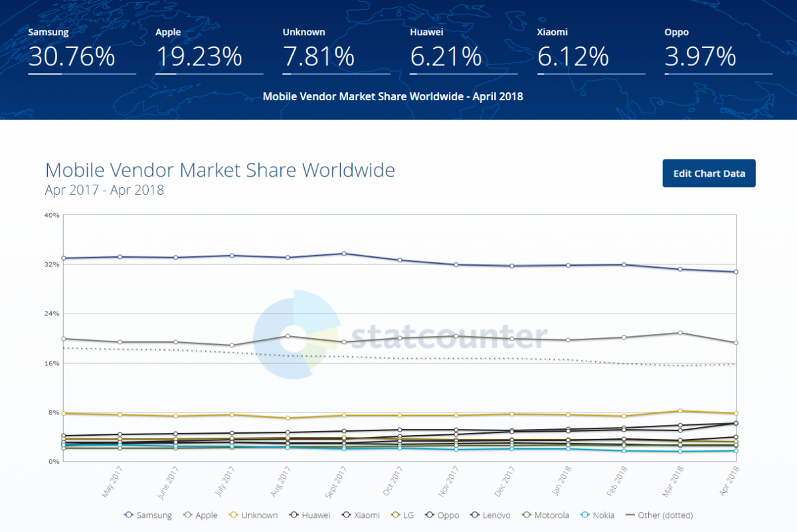Hide the Motorola series via legend

pos(545,515)
